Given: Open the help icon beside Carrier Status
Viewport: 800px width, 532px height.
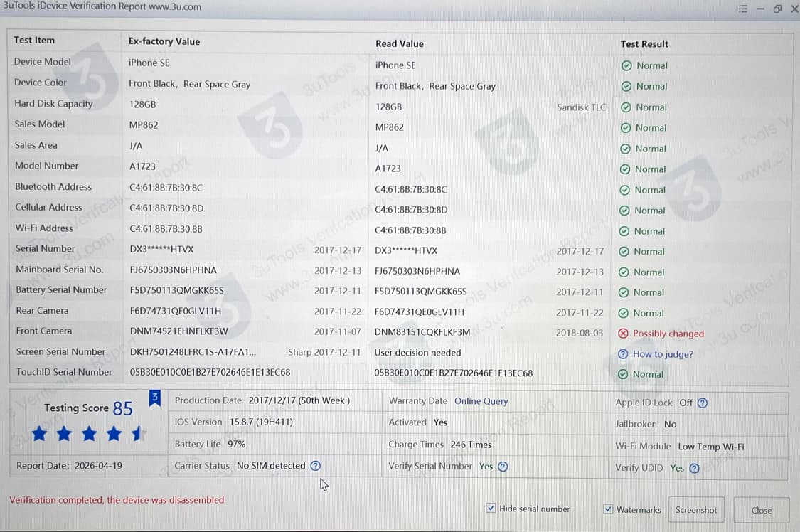Looking at the screenshot, I should click(x=316, y=466).
